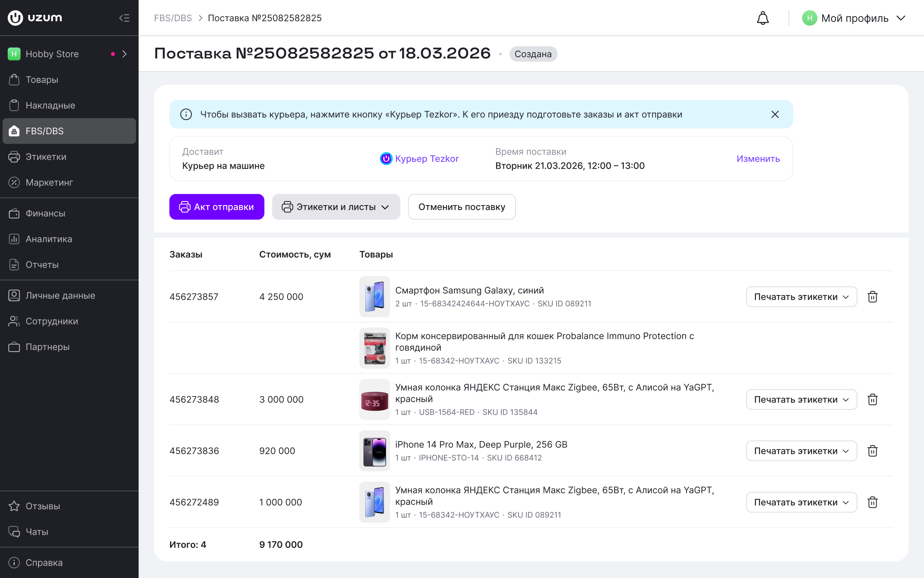This screenshot has width=924, height=578.
Task: Open Чаты in the sidebar
Action: pyautogui.click(x=69, y=532)
